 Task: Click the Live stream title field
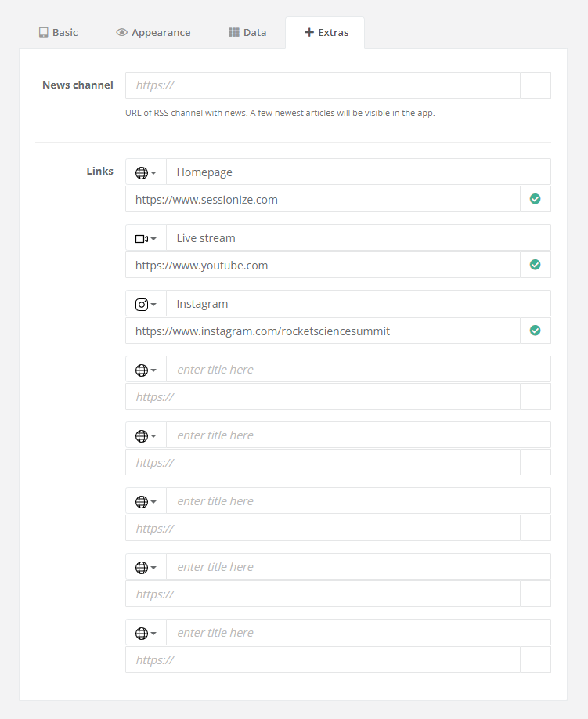(358, 238)
